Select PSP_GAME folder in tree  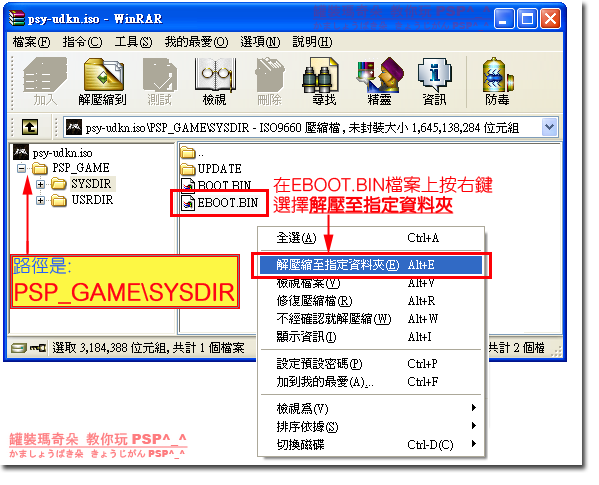tap(81, 168)
